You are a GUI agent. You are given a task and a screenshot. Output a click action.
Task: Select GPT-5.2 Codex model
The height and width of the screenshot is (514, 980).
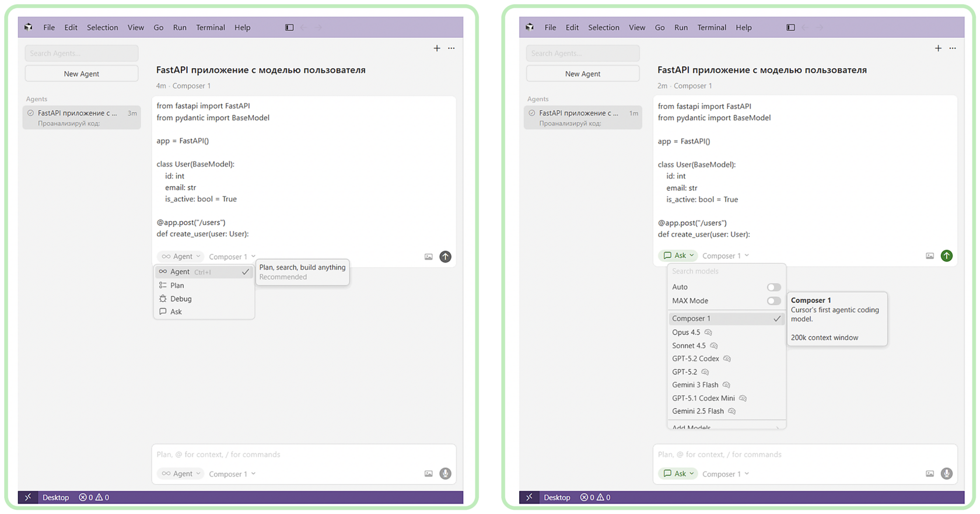(726, 359)
